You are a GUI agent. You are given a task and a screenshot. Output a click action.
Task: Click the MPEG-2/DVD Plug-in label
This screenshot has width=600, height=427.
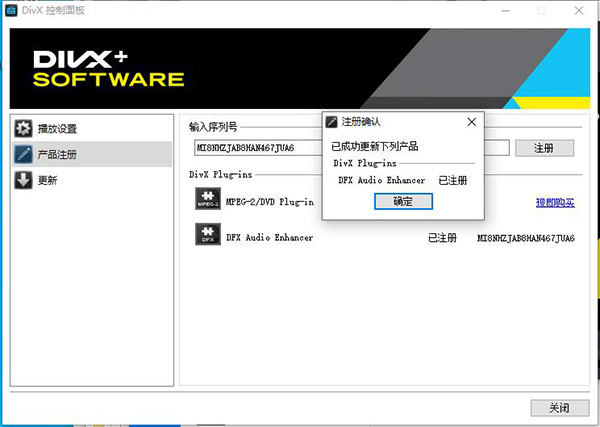270,202
